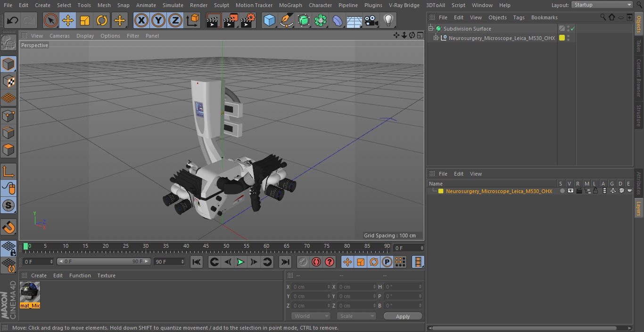644x332 pixels.
Task: Open the V-Ray Bridge menu
Action: coord(404,5)
